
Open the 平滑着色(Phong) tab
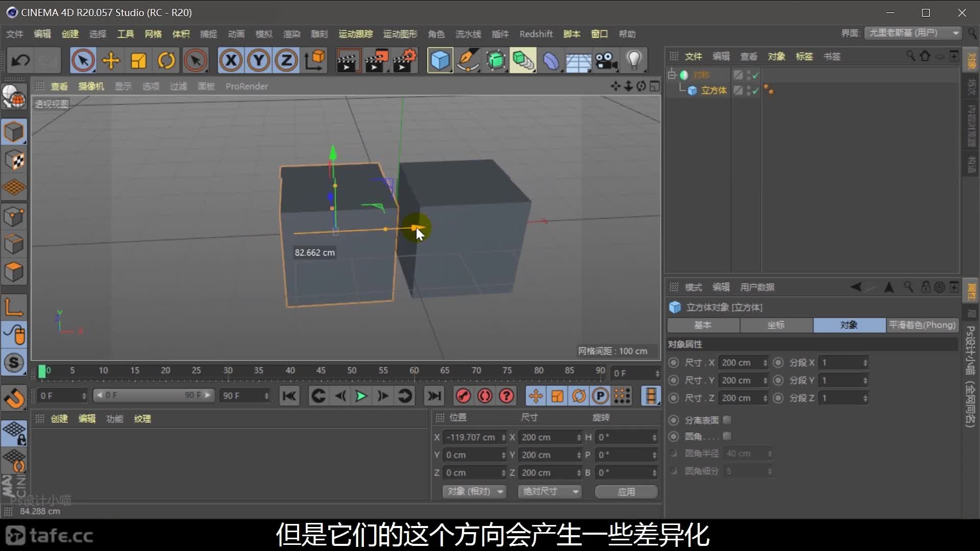(922, 325)
